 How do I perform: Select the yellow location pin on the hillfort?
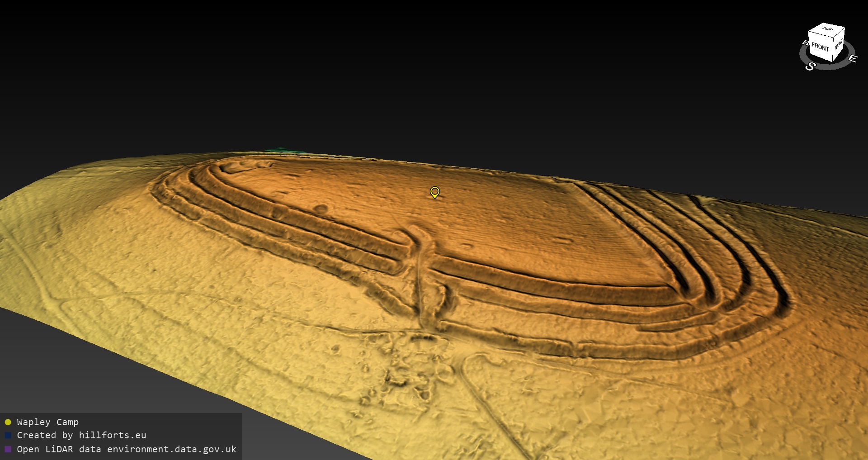(x=434, y=192)
